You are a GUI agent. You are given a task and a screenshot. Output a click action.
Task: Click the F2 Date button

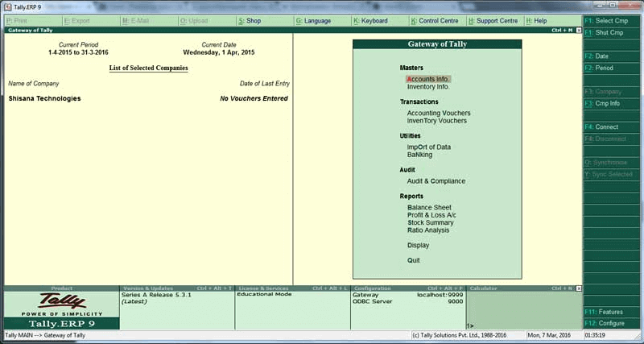tap(611, 56)
